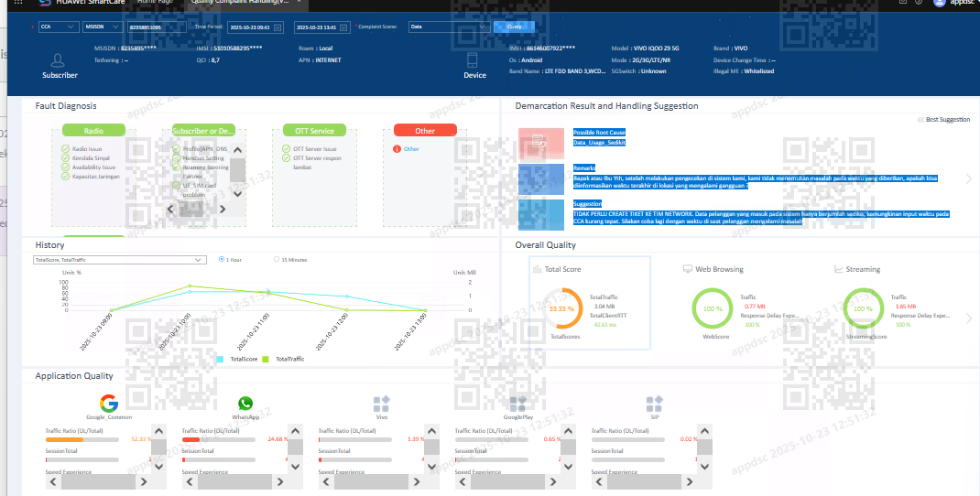Click Google_Common Traffic Ratio progress bar
This screenshot has height=496, width=980.
[82, 440]
